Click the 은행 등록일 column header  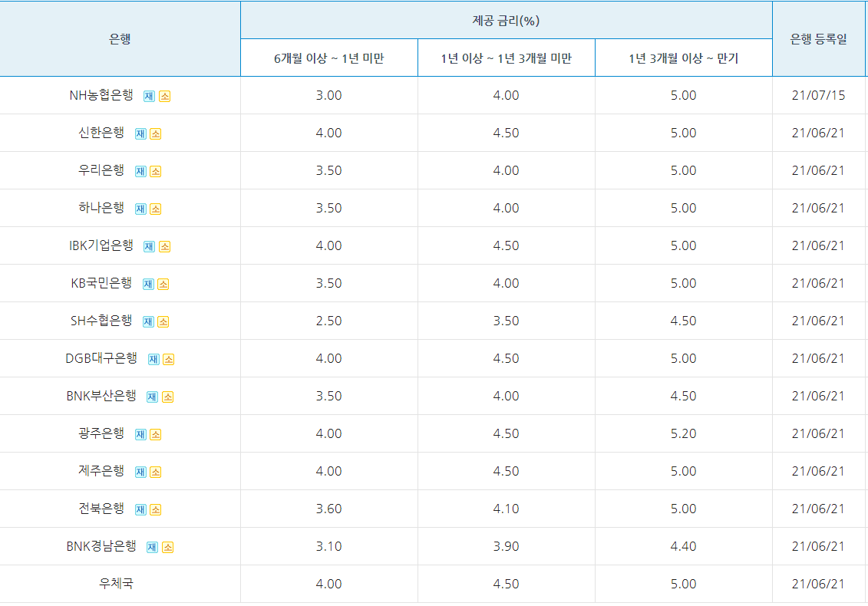819,39
